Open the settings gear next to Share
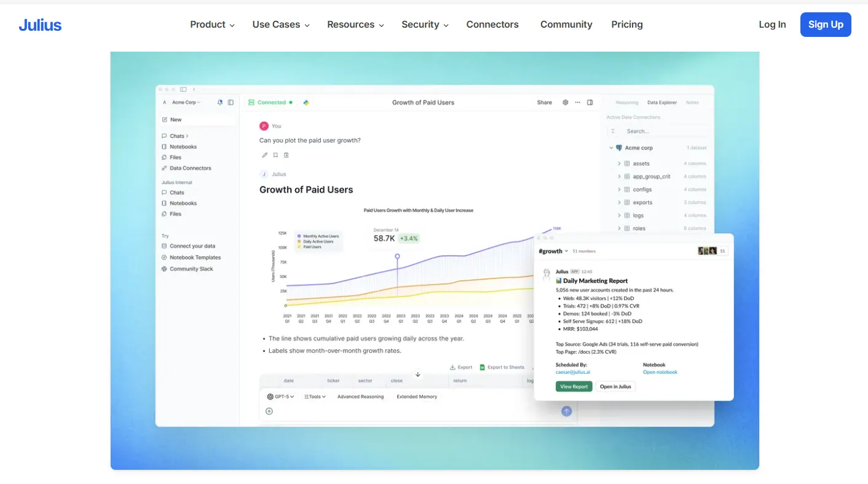Screen dimensions: 868x484 click(x=566, y=103)
